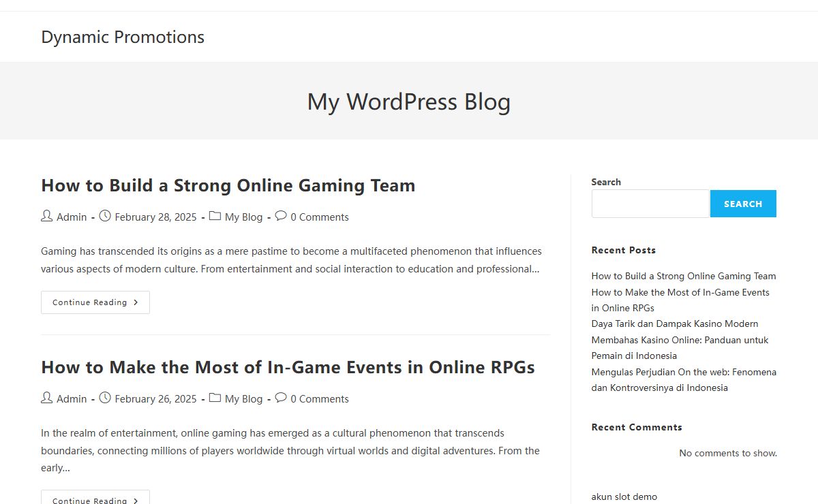Click the folder icon on the February 28 post

coord(215,217)
